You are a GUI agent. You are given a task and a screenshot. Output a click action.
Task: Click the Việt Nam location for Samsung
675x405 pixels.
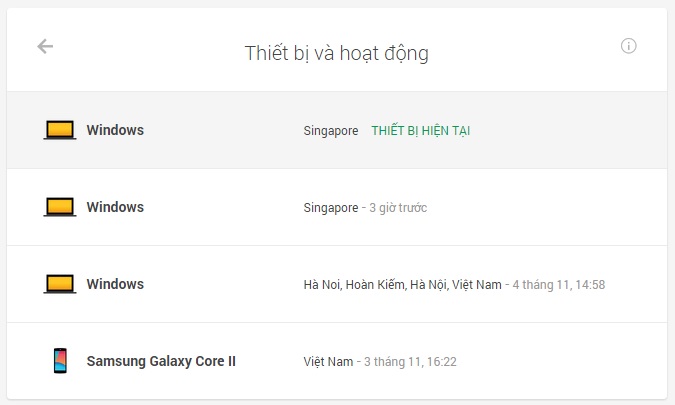pyautogui.click(x=328, y=362)
